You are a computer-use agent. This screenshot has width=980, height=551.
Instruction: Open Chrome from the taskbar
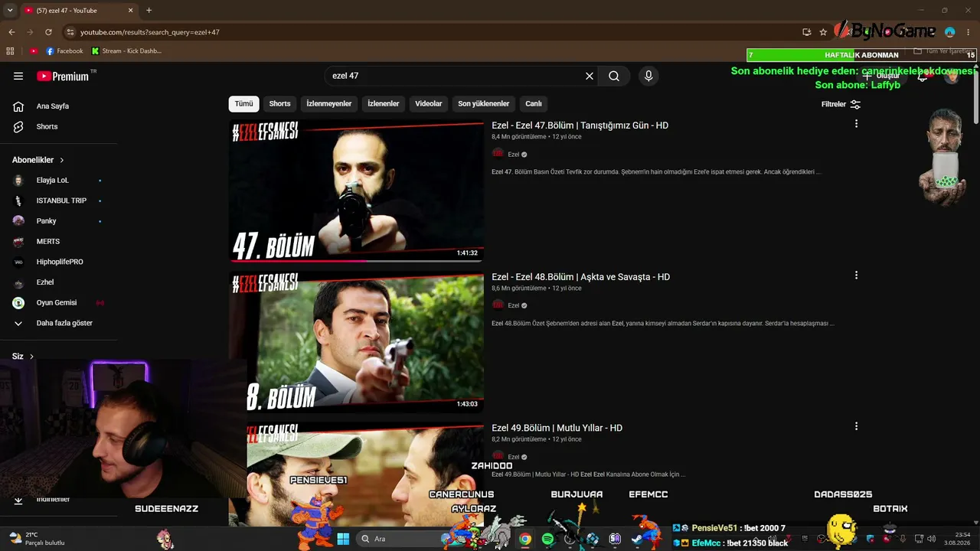point(525,539)
